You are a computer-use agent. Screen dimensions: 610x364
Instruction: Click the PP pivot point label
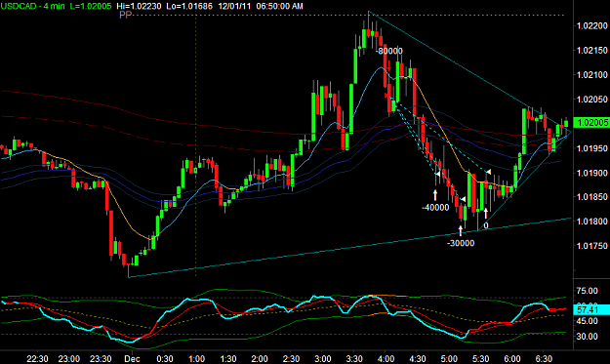pyautogui.click(x=125, y=15)
